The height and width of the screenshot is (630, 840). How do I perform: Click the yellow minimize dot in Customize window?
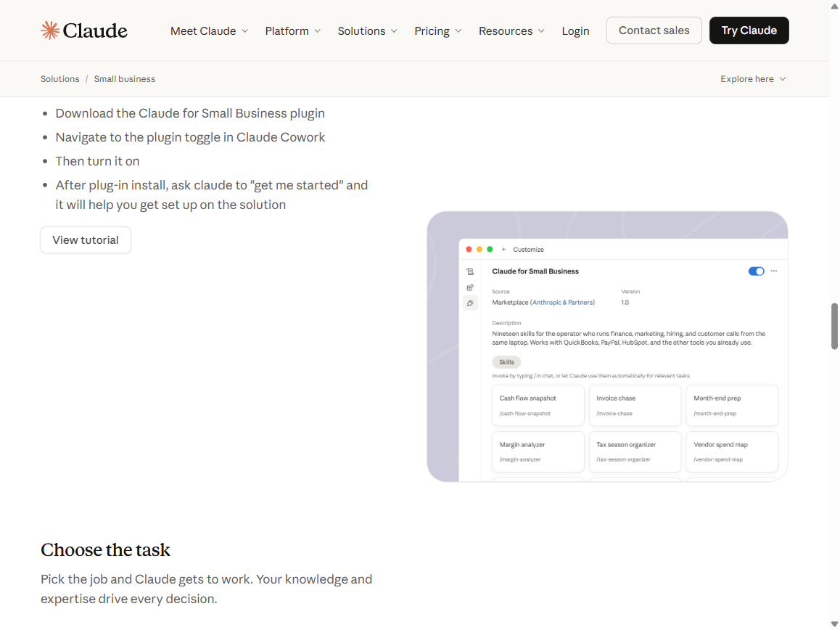click(479, 250)
